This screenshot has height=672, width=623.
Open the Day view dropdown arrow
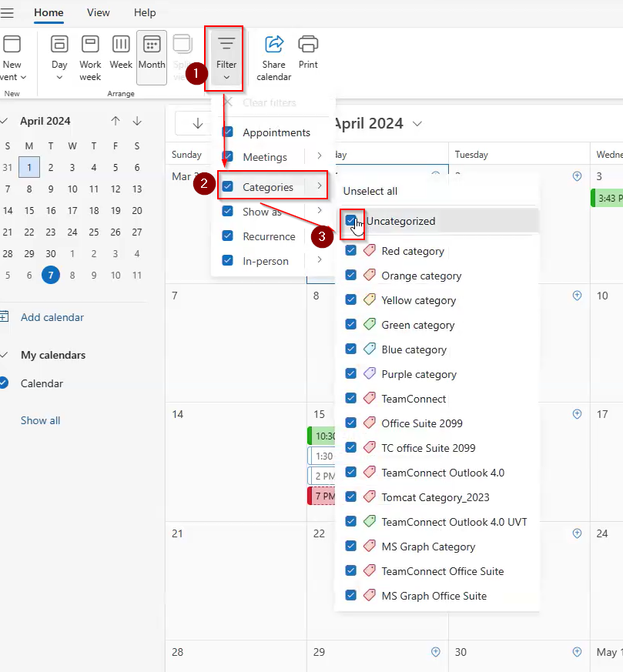click(59, 78)
